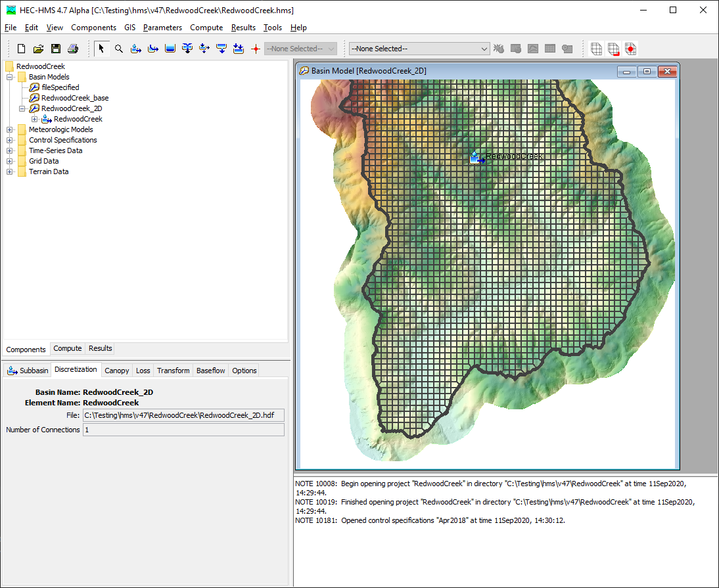Minimize the Basin Model inner window

click(x=627, y=72)
